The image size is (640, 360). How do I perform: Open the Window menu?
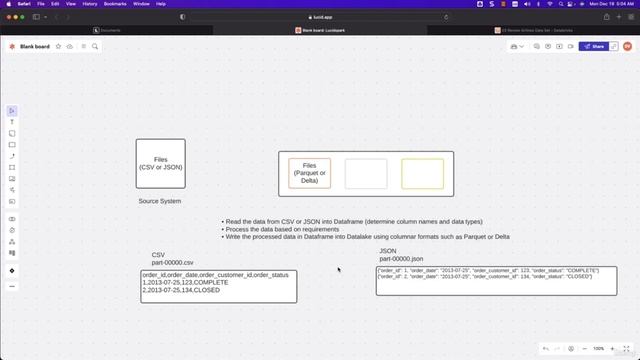tap(141, 4)
